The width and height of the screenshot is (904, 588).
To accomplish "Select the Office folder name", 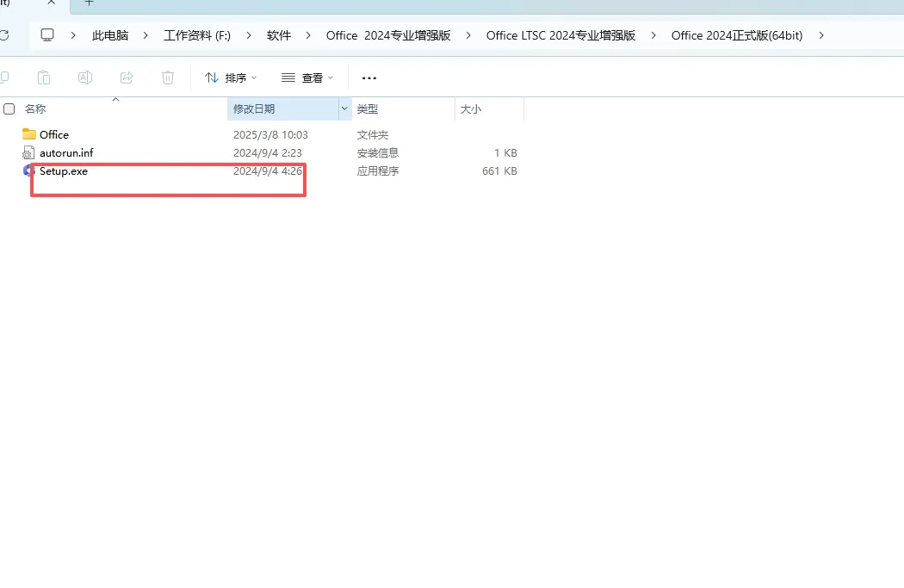I will click(x=54, y=135).
